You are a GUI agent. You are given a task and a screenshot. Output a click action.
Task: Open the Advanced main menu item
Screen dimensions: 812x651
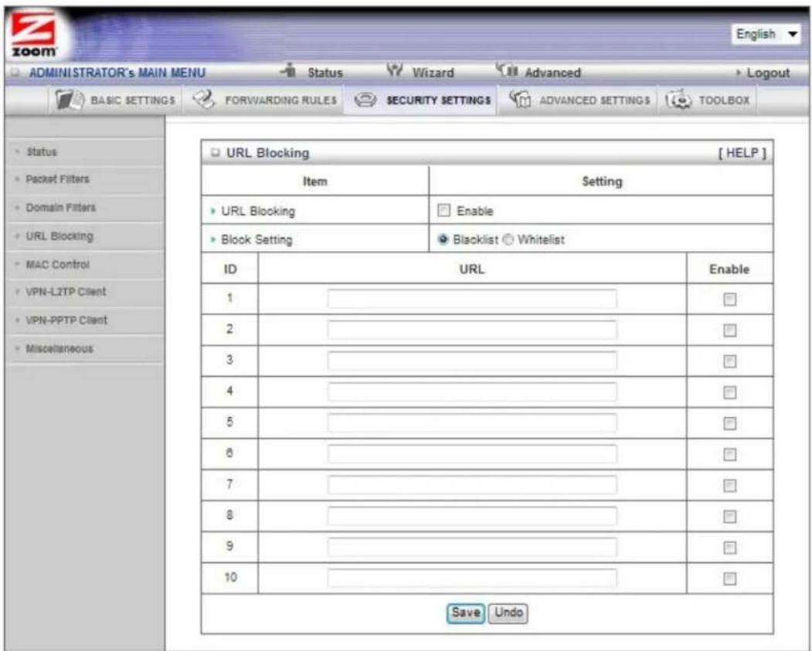(552, 73)
